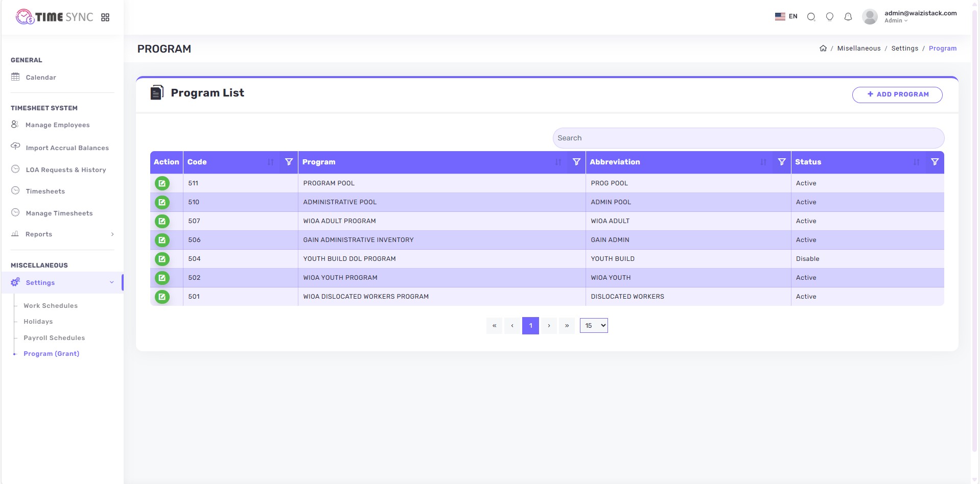This screenshot has height=484, width=980.
Task: Select page 1 in pagination
Action: click(530, 326)
